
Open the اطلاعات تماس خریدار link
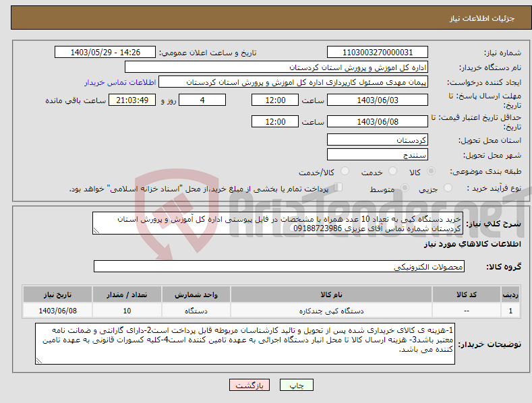[120, 82]
